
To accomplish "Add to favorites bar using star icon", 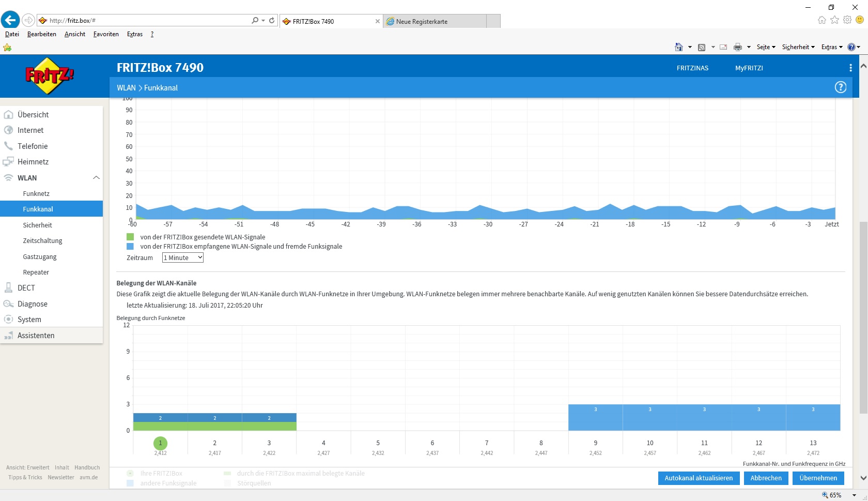I will coord(7,48).
